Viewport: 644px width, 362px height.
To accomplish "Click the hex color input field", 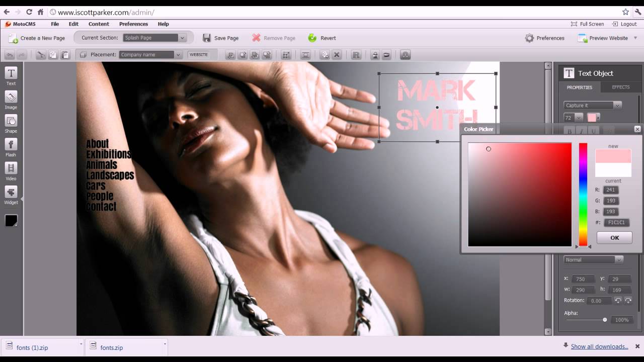I will 616,223.
